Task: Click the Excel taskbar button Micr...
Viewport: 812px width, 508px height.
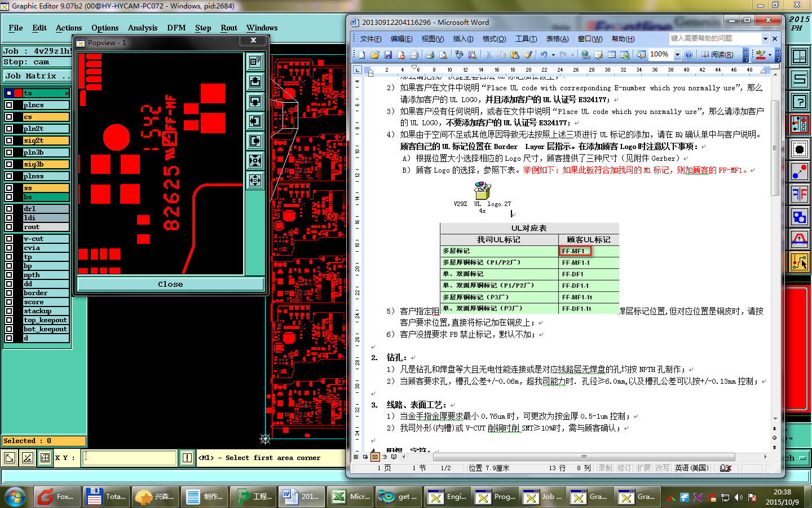Action: (351, 497)
